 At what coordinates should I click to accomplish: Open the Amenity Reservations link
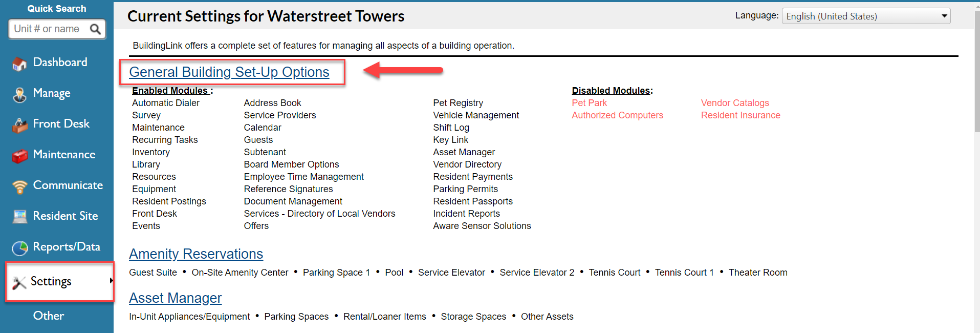pos(196,254)
